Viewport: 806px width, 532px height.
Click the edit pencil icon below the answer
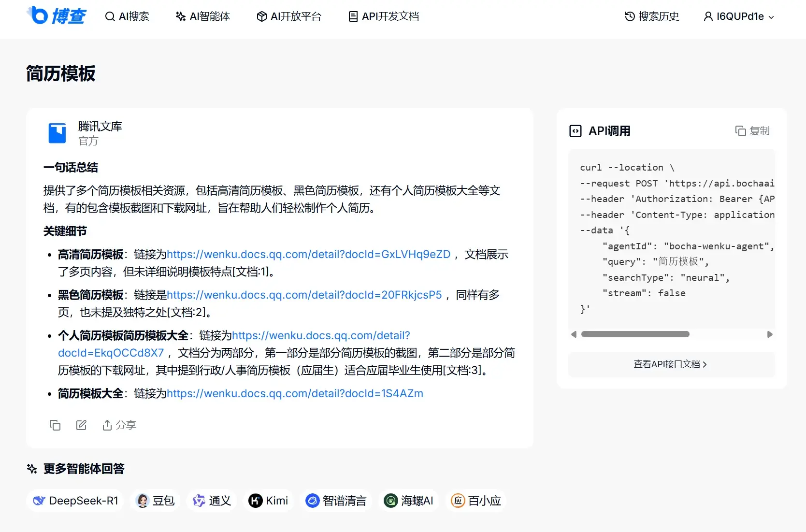(x=81, y=425)
